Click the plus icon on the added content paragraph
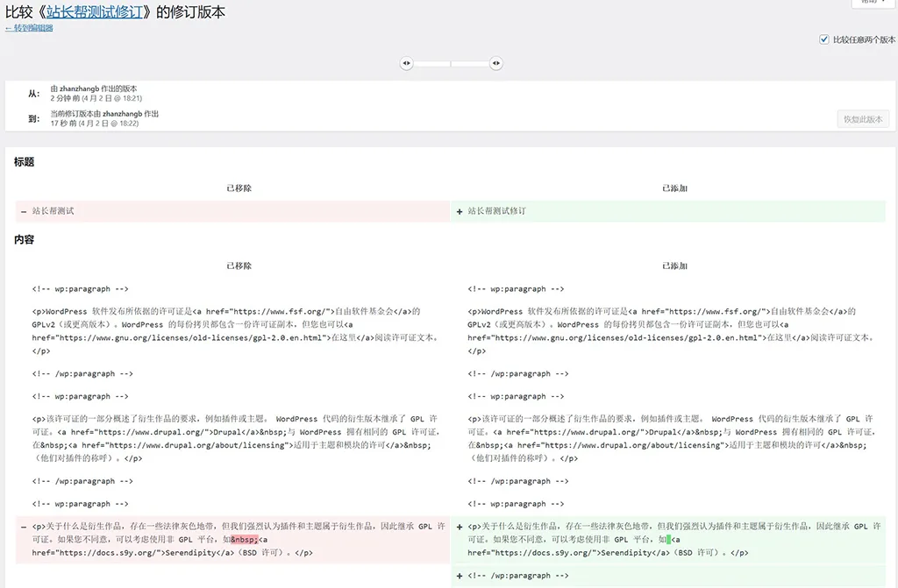 460,527
